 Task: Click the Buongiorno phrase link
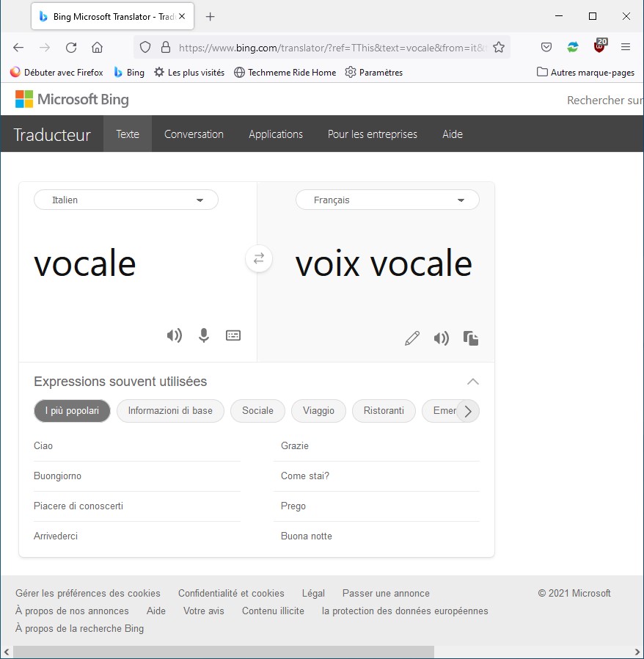[x=58, y=476]
